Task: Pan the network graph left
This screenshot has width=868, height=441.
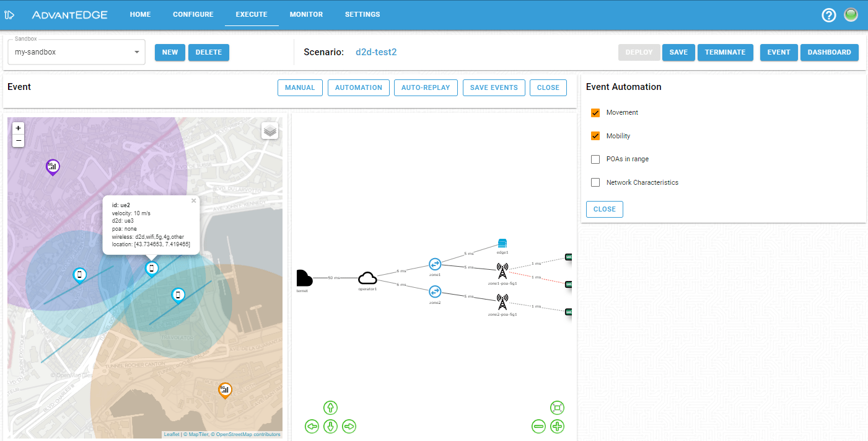Action: coord(312,426)
